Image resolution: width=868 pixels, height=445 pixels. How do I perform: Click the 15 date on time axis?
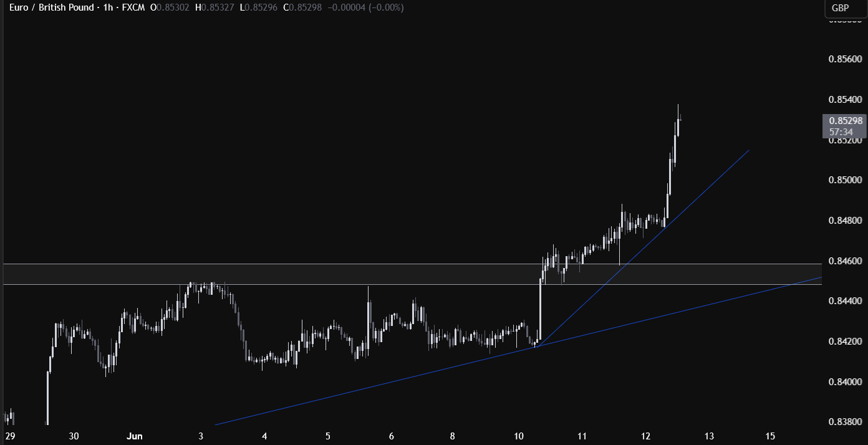[770, 436]
